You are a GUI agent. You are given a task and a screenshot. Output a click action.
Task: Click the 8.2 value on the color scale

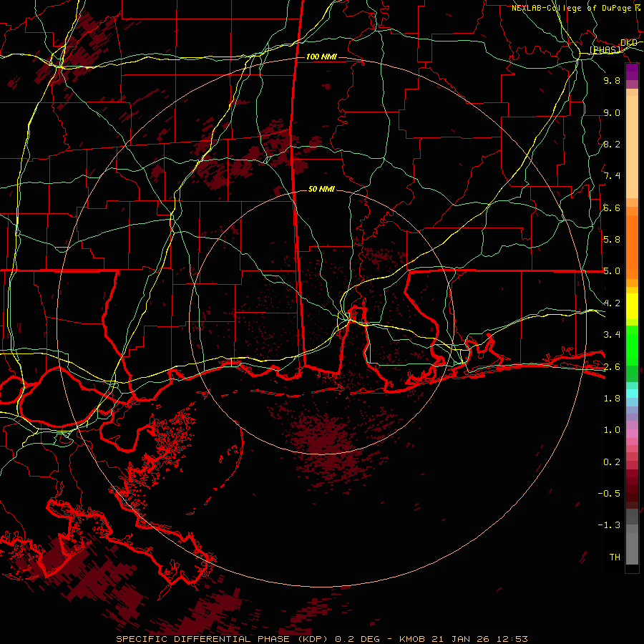[612, 144]
